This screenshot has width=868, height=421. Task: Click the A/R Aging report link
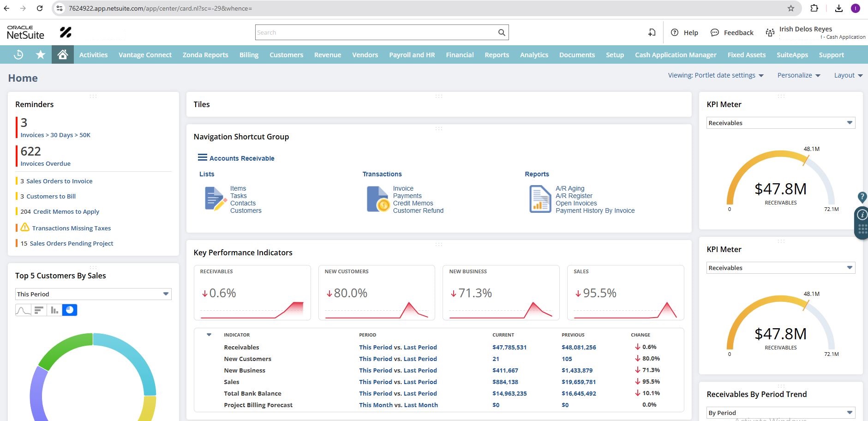(570, 188)
